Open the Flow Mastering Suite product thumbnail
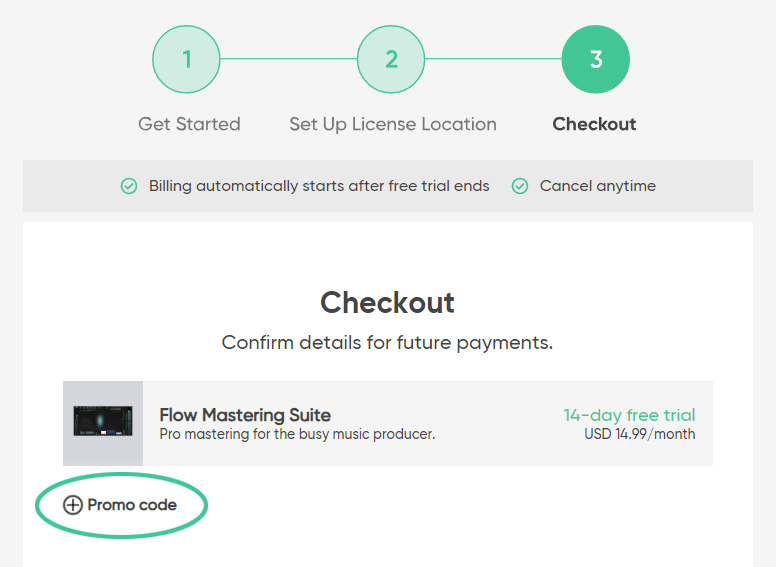The image size is (776, 567). (x=103, y=423)
